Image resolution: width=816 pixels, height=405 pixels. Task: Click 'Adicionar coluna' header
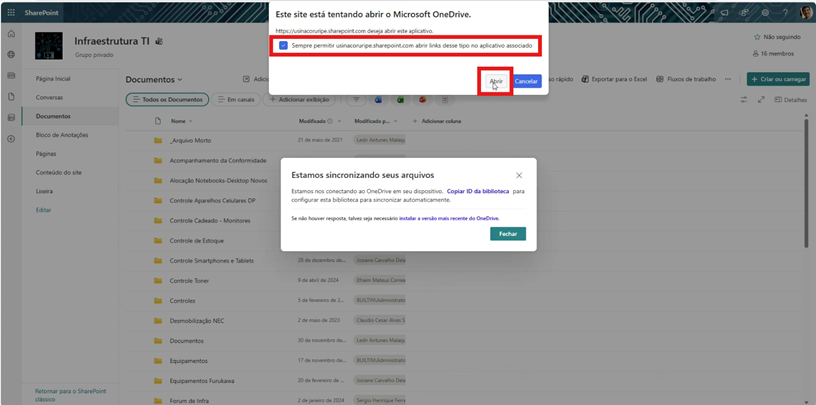point(437,121)
